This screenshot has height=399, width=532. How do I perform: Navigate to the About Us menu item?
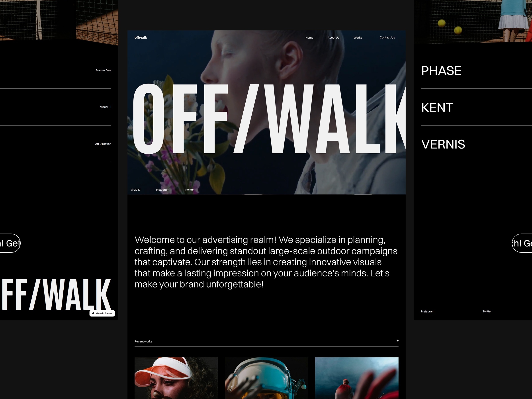click(333, 37)
